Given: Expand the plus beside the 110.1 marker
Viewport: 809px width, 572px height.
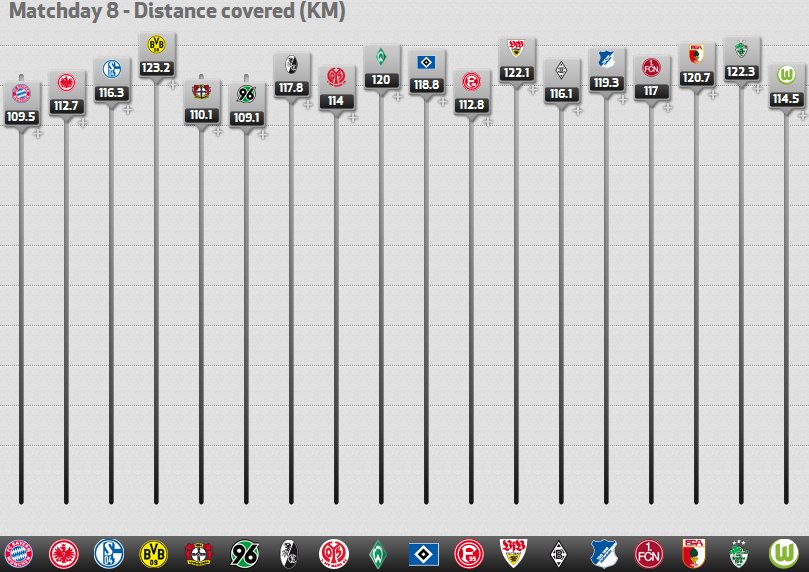Looking at the screenshot, I should click(218, 132).
